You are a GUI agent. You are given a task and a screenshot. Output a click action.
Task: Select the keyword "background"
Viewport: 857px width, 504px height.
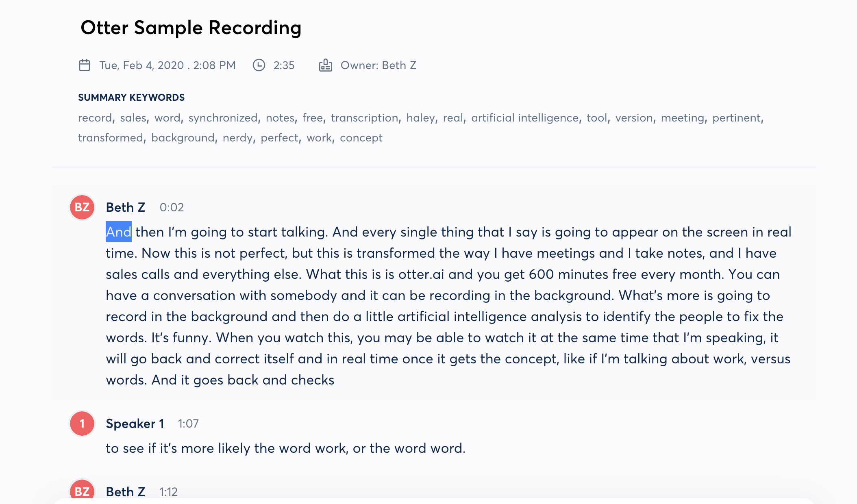(183, 138)
